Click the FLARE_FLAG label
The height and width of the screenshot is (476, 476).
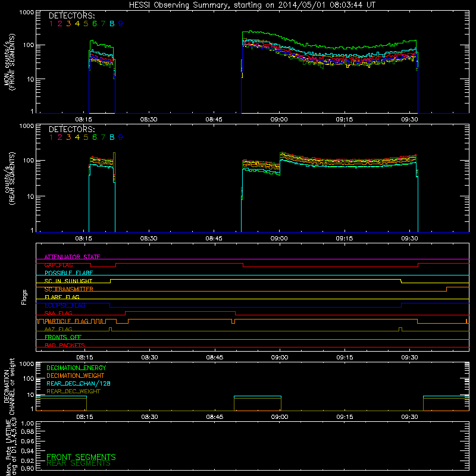[62, 297]
